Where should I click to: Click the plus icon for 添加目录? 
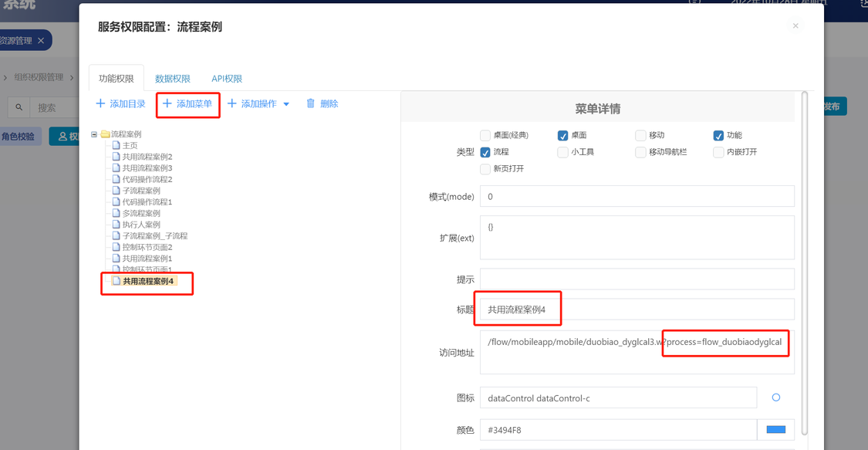coord(100,103)
